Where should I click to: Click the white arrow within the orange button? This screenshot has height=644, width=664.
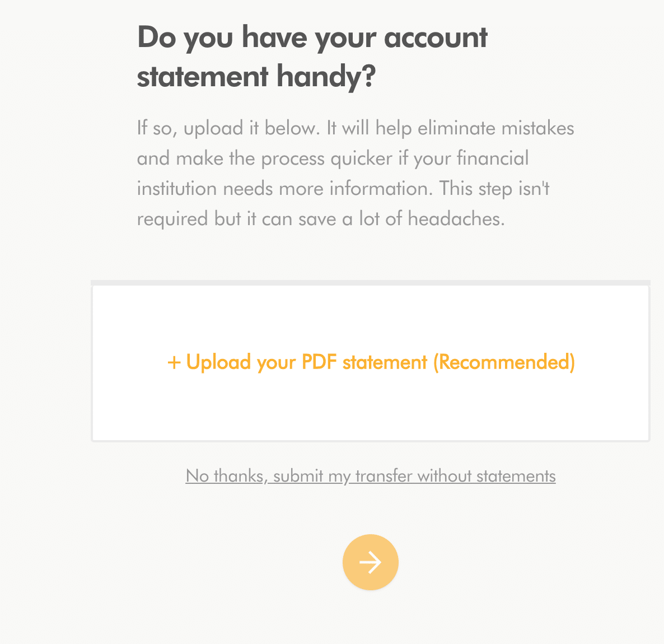point(370,562)
